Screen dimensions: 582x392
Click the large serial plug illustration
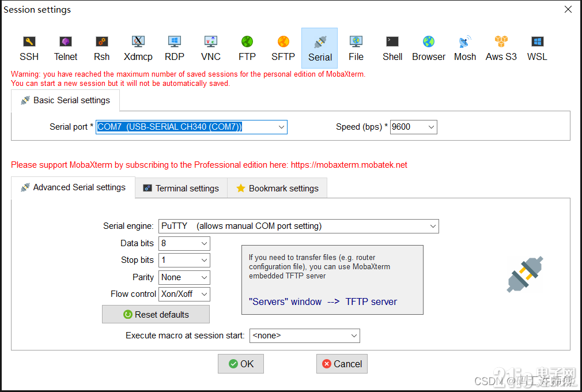525,274
